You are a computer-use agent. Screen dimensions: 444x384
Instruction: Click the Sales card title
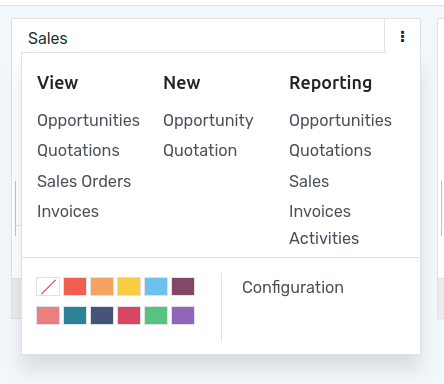tap(48, 38)
